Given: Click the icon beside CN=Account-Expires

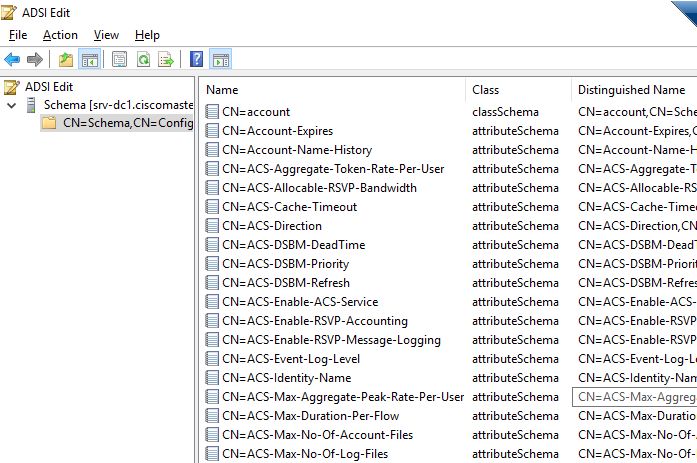Looking at the screenshot, I should [x=212, y=131].
